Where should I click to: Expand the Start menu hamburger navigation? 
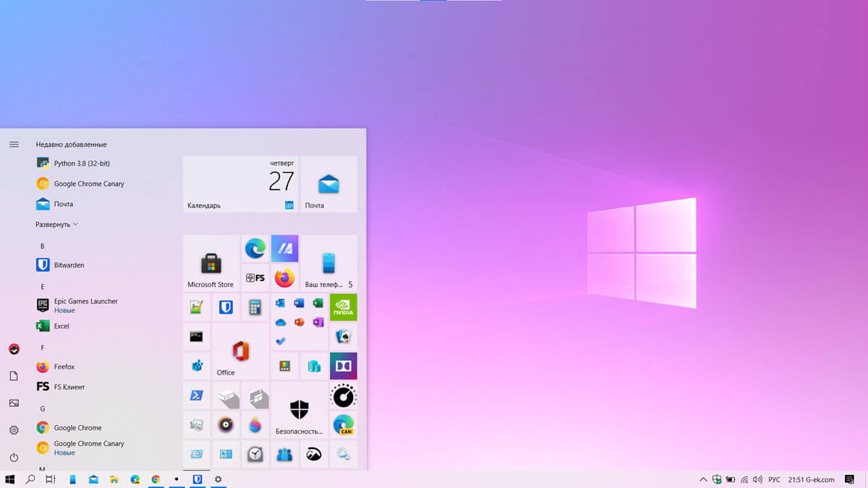pos(14,145)
